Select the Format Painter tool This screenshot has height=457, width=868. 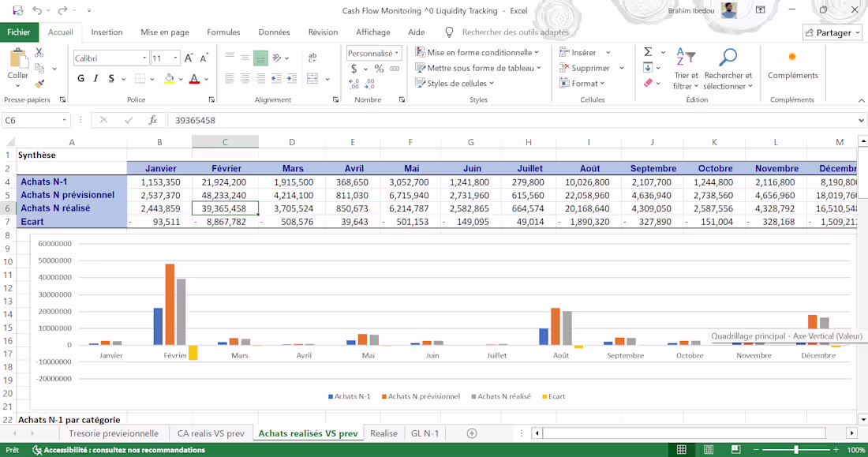point(38,84)
